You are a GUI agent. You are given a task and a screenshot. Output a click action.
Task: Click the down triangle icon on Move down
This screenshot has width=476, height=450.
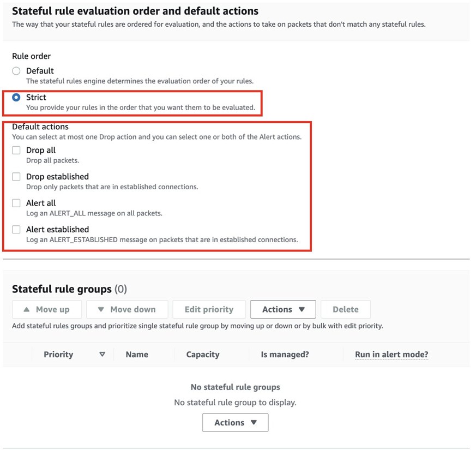pos(101,309)
